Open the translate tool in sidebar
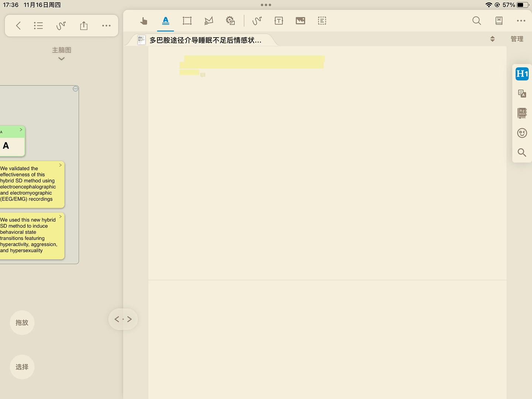 tap(522, 94)
